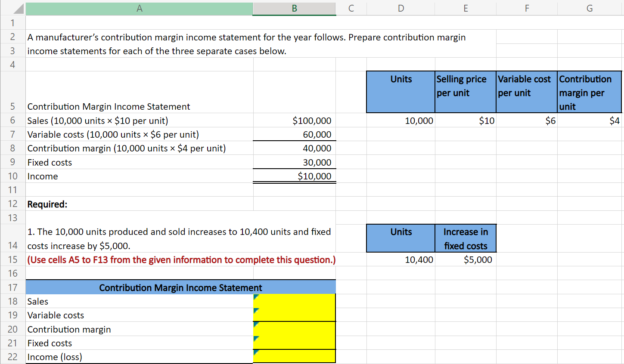This screenshot has height=364, width=624.
Task: Click the Units header above 10,000
Action: tap(401, 92)
